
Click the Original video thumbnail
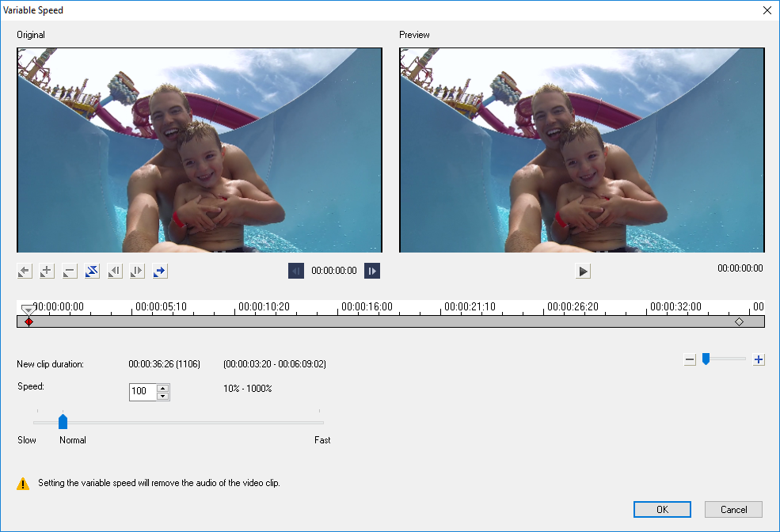(200, 150)
